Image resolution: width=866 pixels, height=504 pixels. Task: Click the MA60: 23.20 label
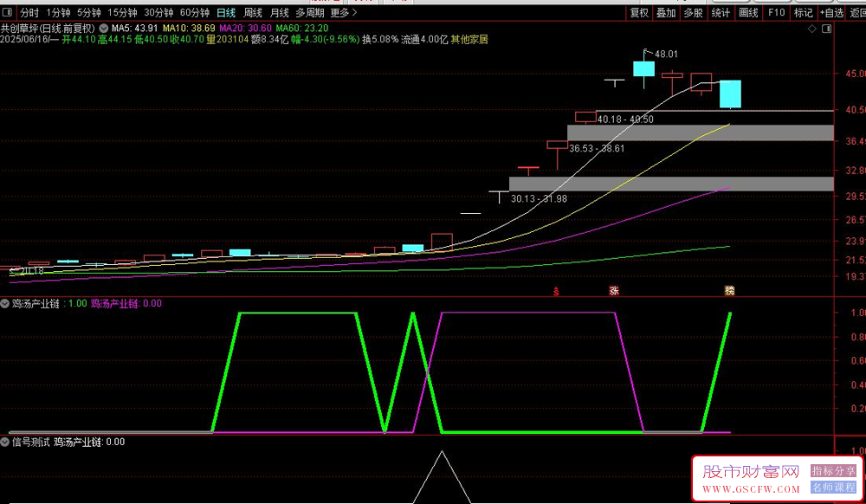(302, 29)
